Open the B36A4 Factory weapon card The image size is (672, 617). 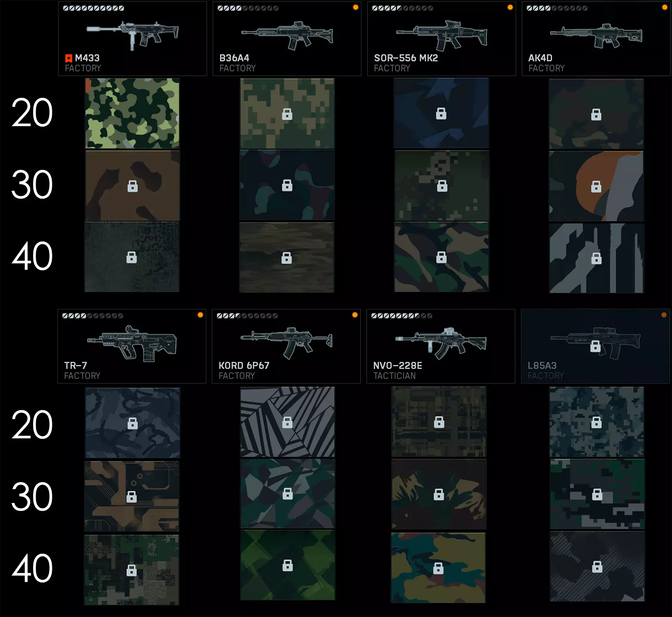(287, 38)
